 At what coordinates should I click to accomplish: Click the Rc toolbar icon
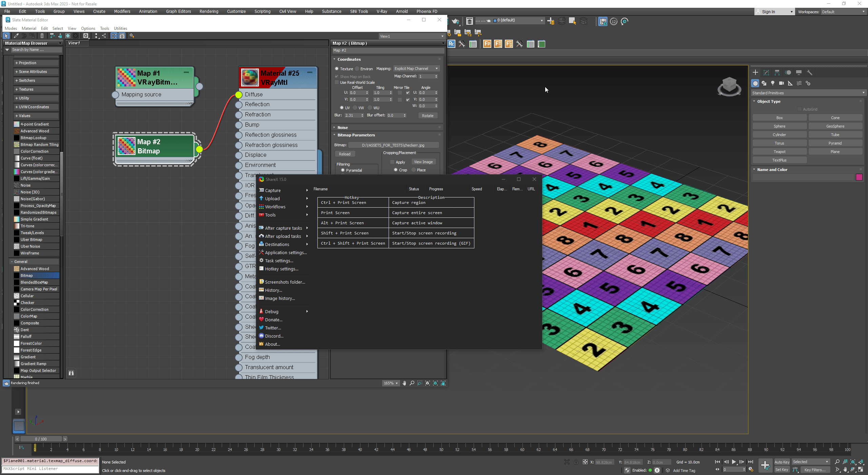tap(451, 44)
